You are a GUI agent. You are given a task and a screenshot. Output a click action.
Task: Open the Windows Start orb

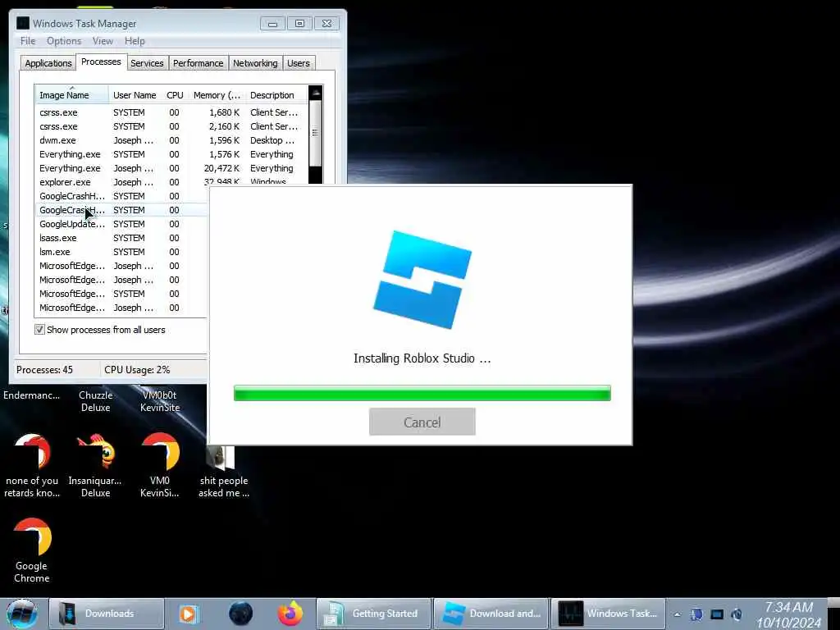point(21,614)
